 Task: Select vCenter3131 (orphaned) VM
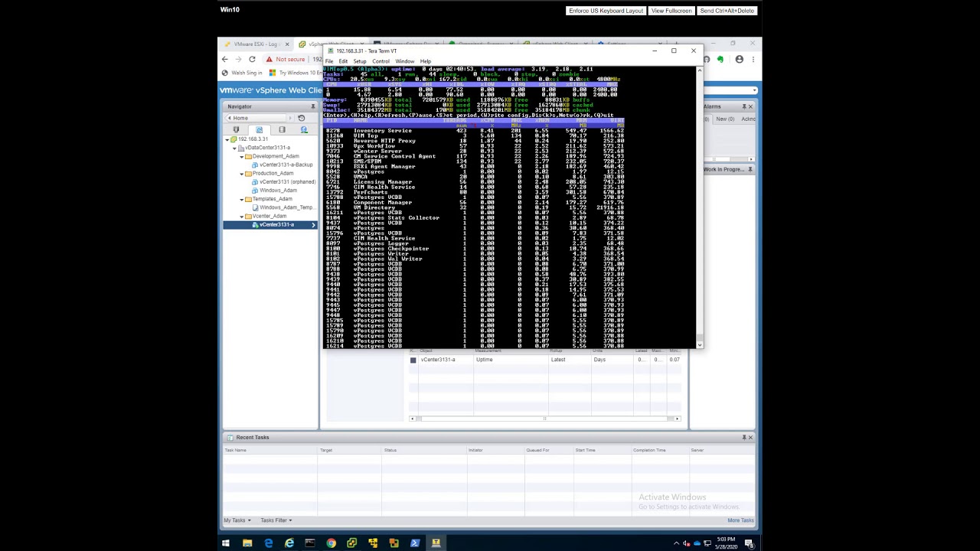point(283,182)
